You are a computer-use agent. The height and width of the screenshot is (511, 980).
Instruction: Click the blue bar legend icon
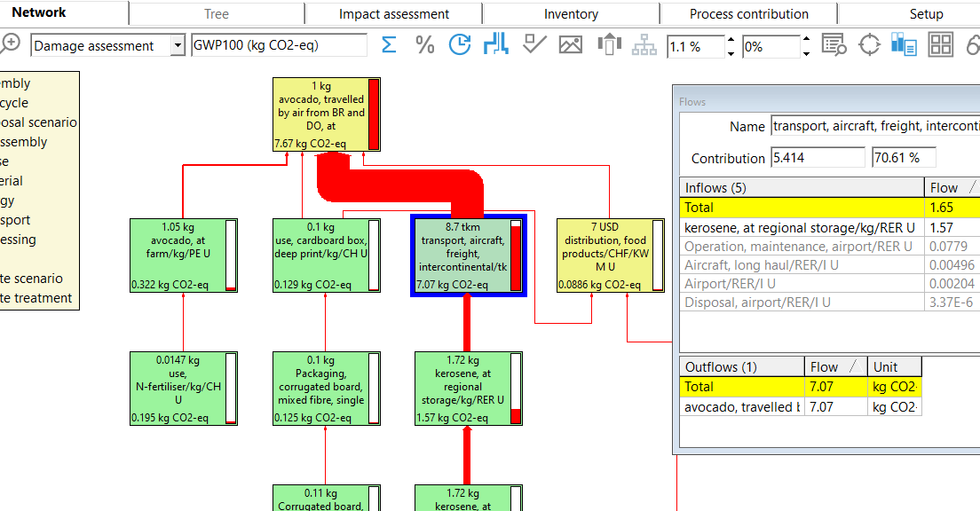click(x=904, y=45)
